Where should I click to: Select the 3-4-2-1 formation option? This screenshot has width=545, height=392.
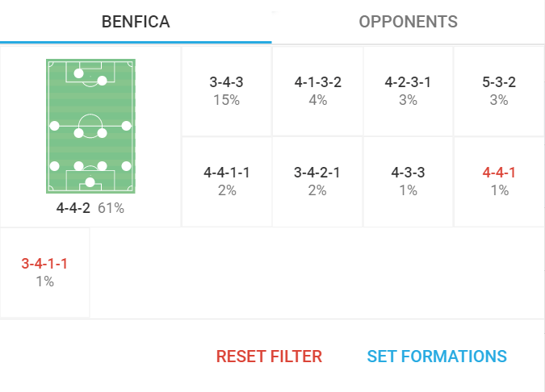click(x=317, y=181)
